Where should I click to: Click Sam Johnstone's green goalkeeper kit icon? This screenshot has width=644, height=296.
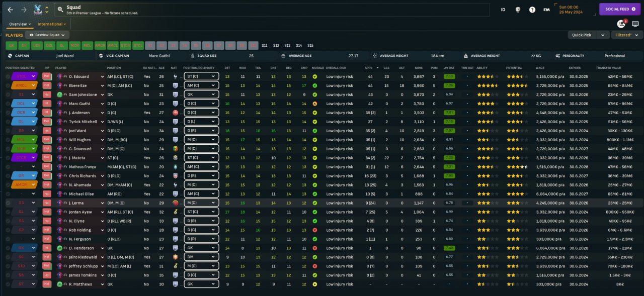click(x=59, y=94)
